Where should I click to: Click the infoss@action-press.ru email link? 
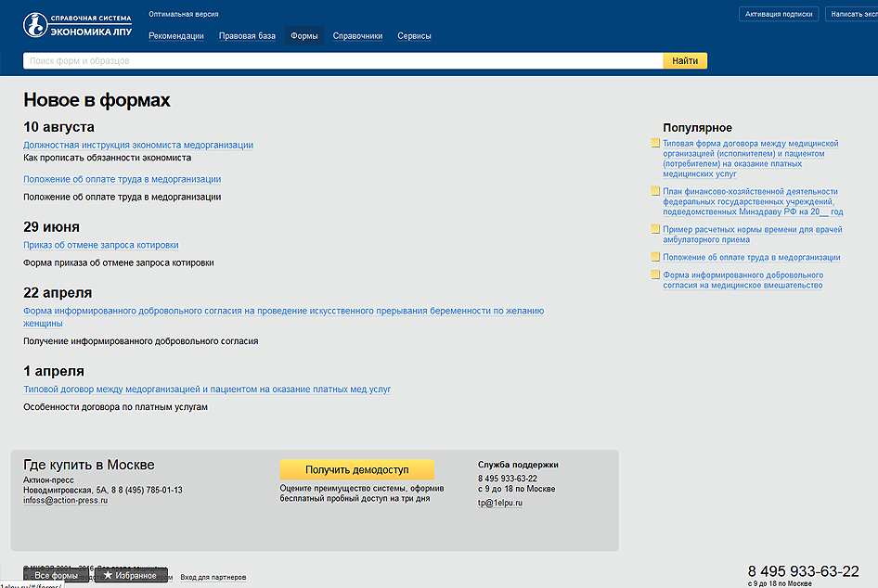tap(65, 500)
